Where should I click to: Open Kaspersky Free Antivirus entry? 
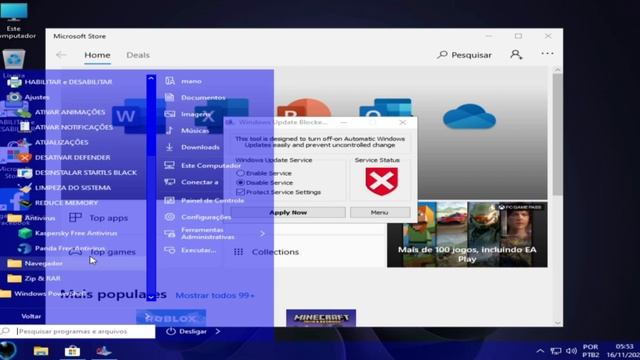pos(68,233)
